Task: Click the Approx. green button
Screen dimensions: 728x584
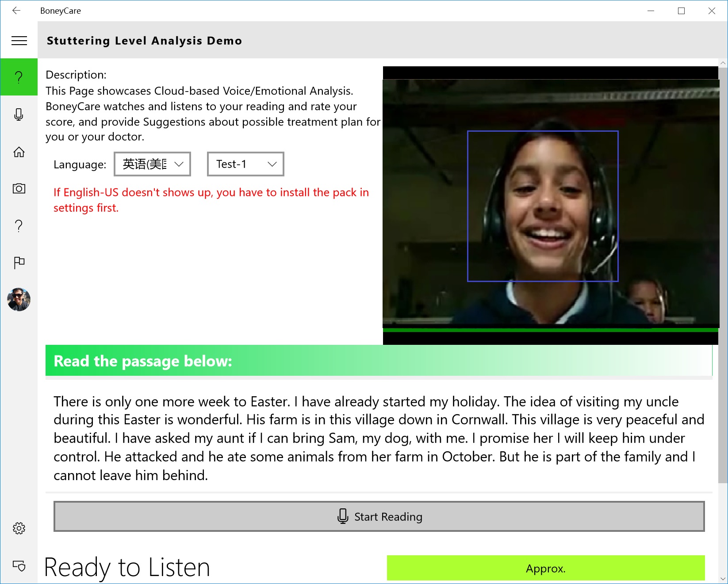Action: pyautogui.click(x=545, y=568)
